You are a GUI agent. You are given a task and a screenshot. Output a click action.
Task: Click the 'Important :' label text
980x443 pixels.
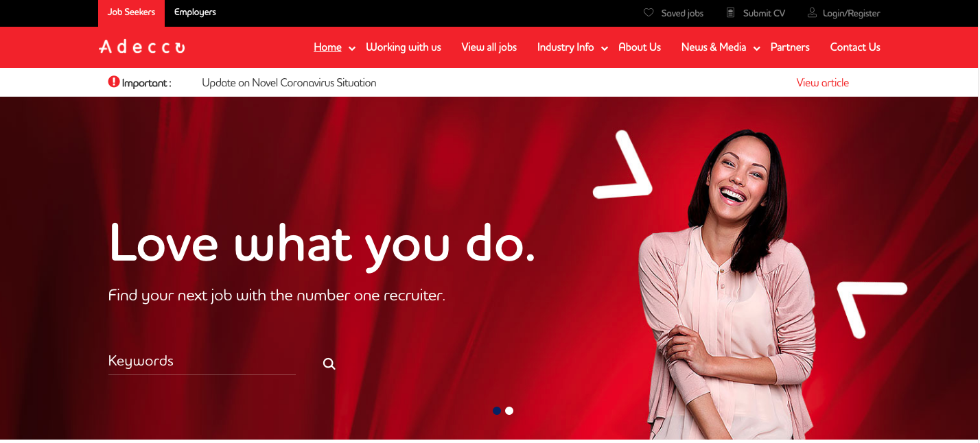[x=146, y=83]
